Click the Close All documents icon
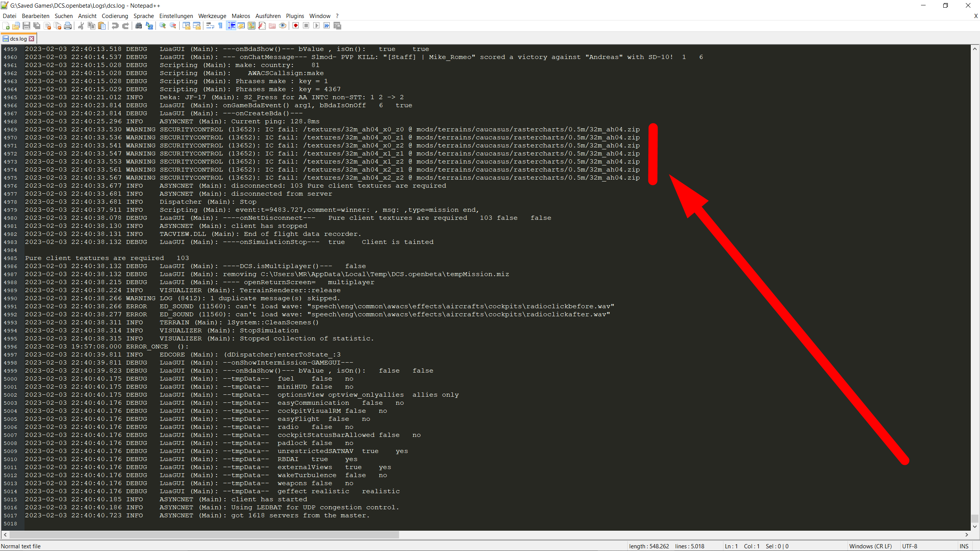This screenshot has height=551, width=980. 58,26
